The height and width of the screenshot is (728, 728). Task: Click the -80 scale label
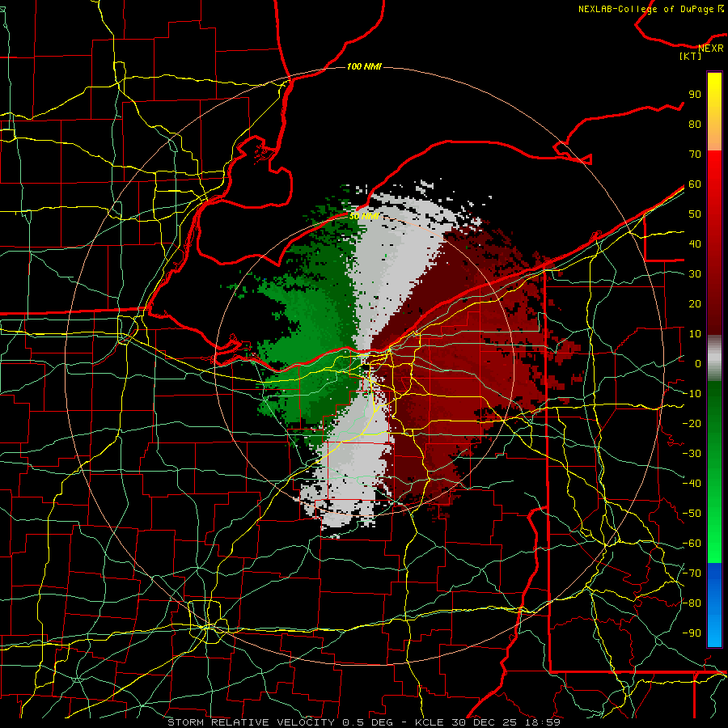[692, 603]
